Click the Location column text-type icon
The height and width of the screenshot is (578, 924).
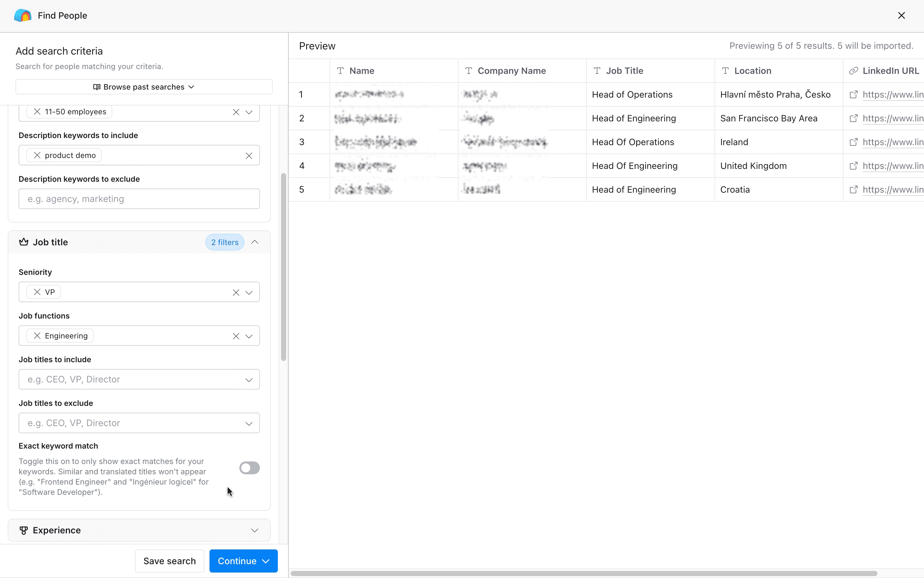coord(725,71)
